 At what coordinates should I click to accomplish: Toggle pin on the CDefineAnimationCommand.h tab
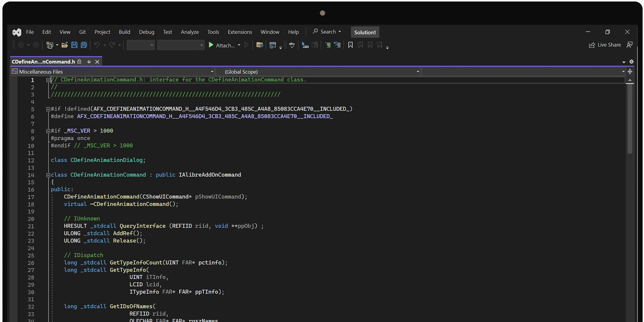[89, 62]
